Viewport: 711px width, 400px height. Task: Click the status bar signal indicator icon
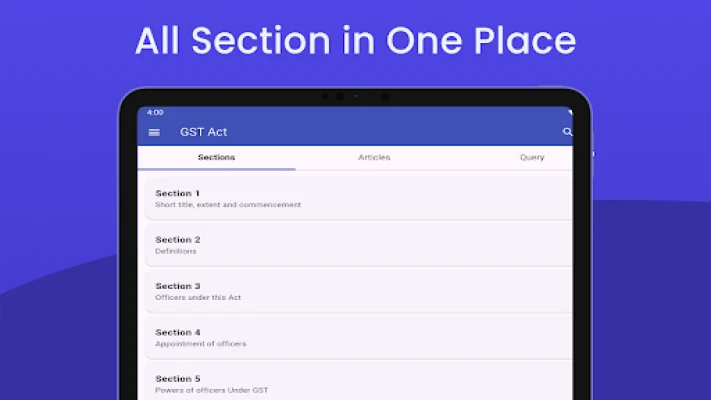click(x=570, y=112)
